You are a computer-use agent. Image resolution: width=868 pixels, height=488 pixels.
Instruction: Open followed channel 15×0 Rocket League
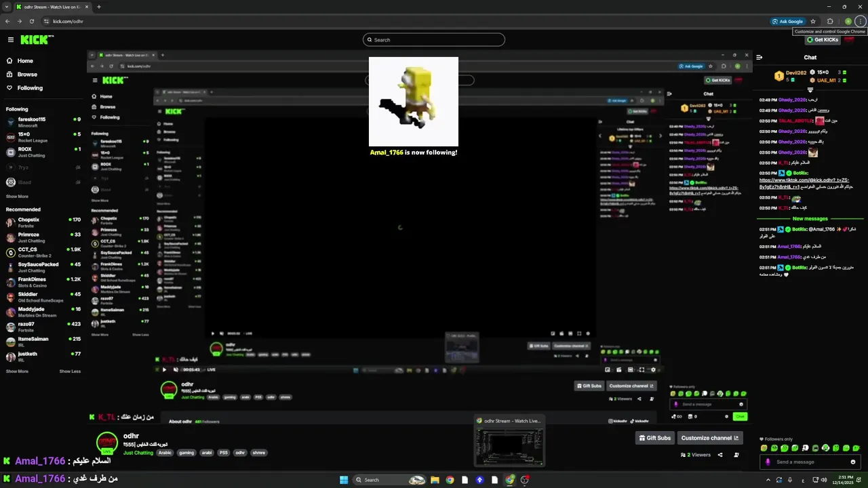[42, 137]
